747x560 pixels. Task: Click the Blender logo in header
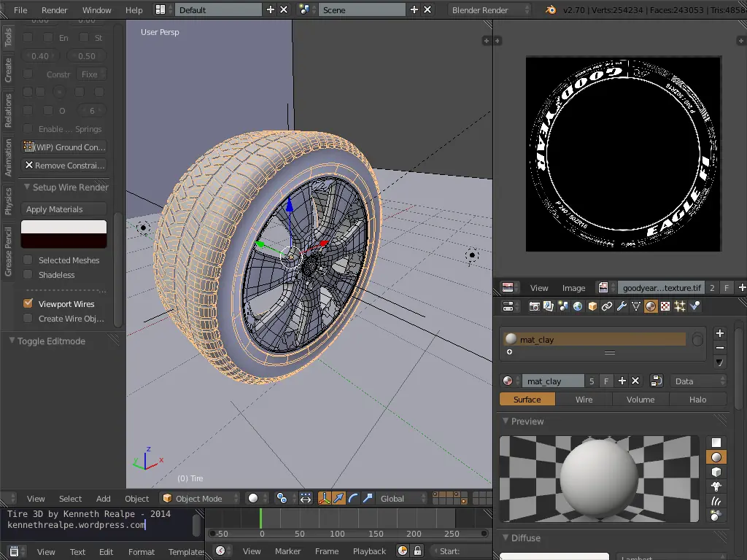coord(550,10)
